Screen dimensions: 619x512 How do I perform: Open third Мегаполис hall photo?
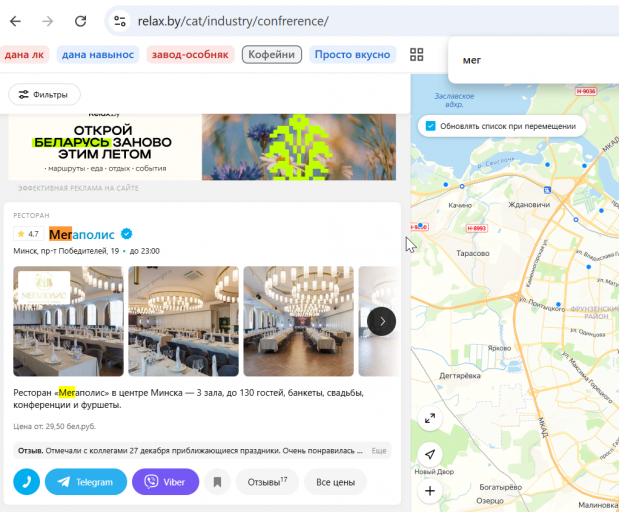[x=298, y=321]
